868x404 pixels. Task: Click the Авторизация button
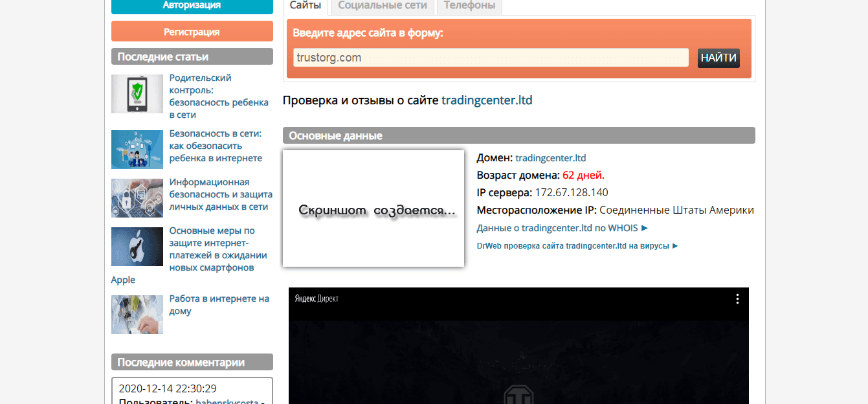192,5
